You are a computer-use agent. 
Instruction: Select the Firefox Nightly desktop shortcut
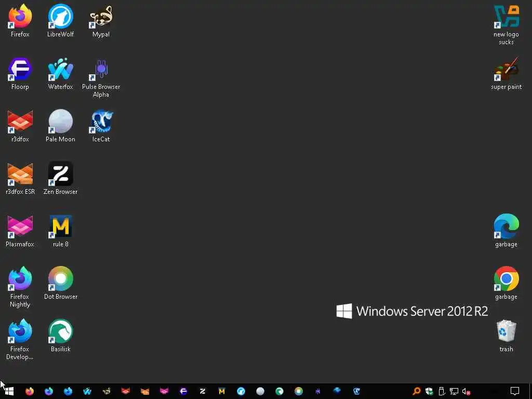point(20,287)
